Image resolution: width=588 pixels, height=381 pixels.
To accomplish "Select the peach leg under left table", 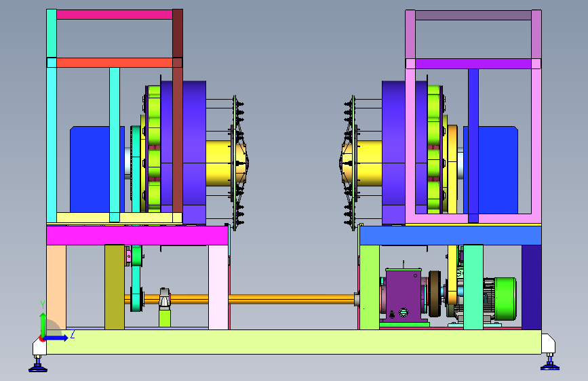I will click(x=56, y=287).
